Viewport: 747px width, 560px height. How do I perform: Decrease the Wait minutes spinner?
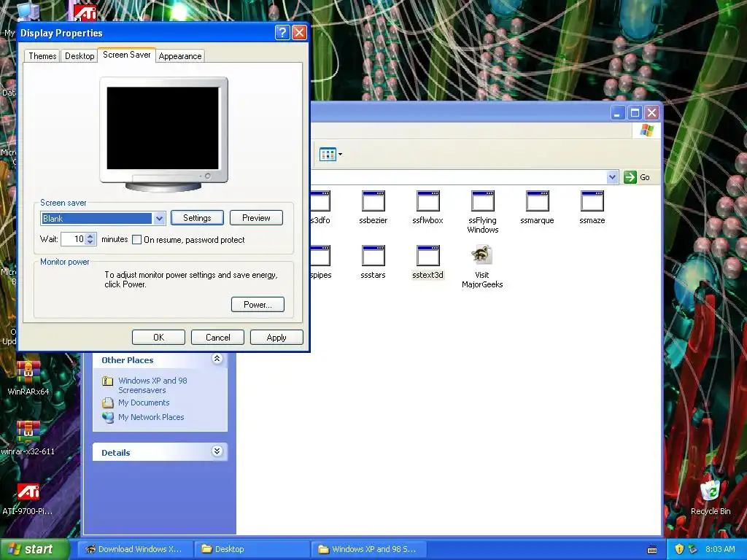pyautogui.click(x=90, y=242)
